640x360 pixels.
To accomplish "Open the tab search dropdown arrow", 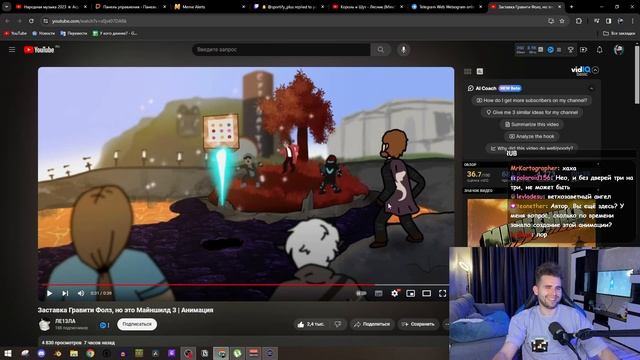I will coord(7,7).
